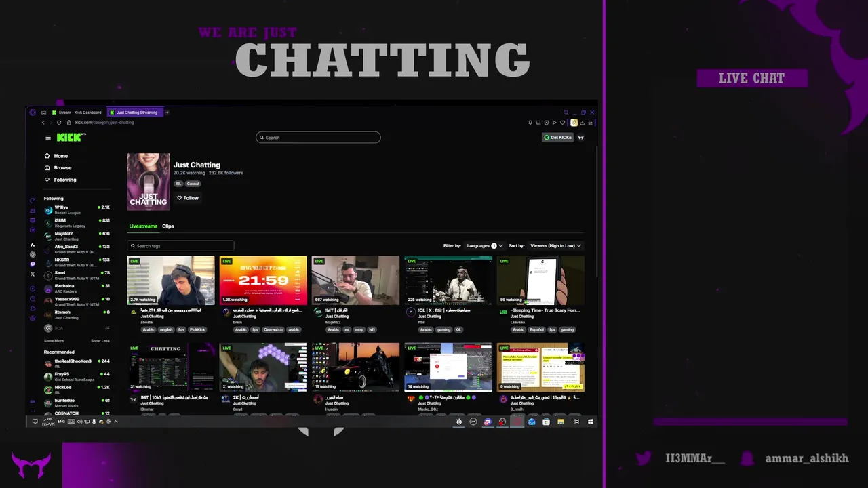Open the Languages filter dropdown

coord(484,246)
